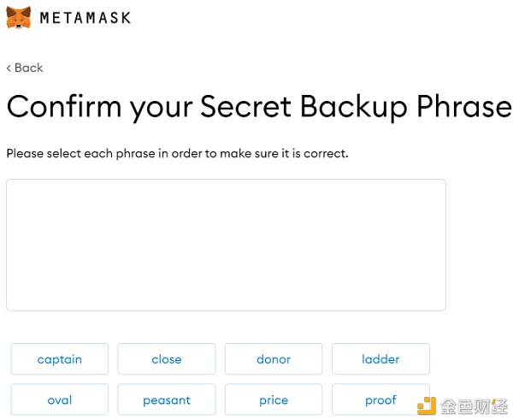Select the "ladder" seed word
The image size is (513, 420).
pyautogui.click(x=380, y=359)
